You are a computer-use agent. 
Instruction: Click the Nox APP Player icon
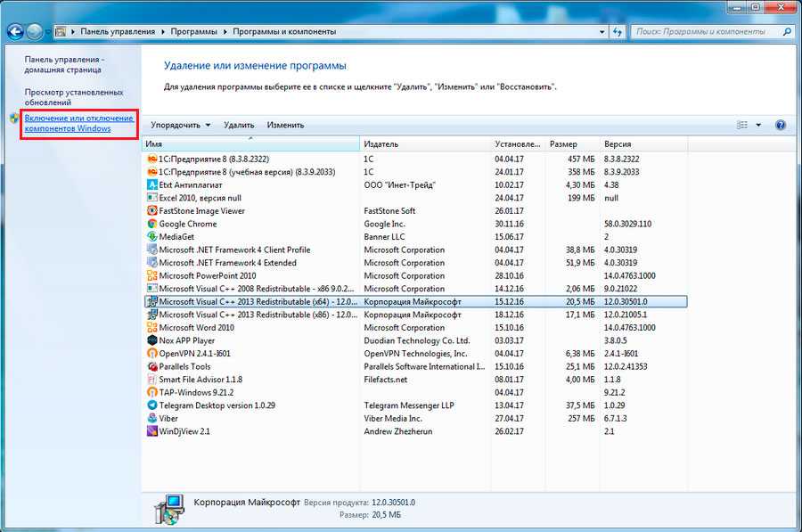151,340
